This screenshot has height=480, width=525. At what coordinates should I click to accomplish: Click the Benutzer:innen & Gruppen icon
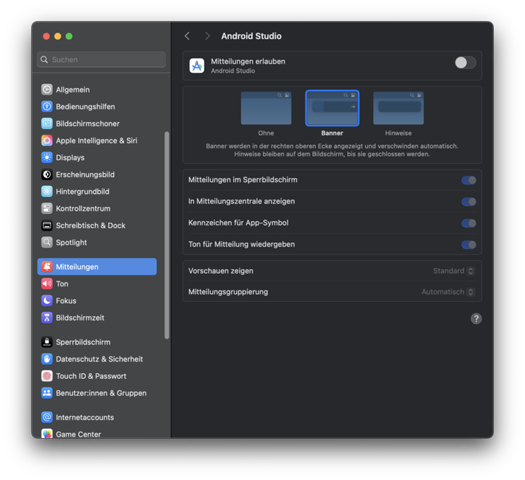click(x=47, y=393)
